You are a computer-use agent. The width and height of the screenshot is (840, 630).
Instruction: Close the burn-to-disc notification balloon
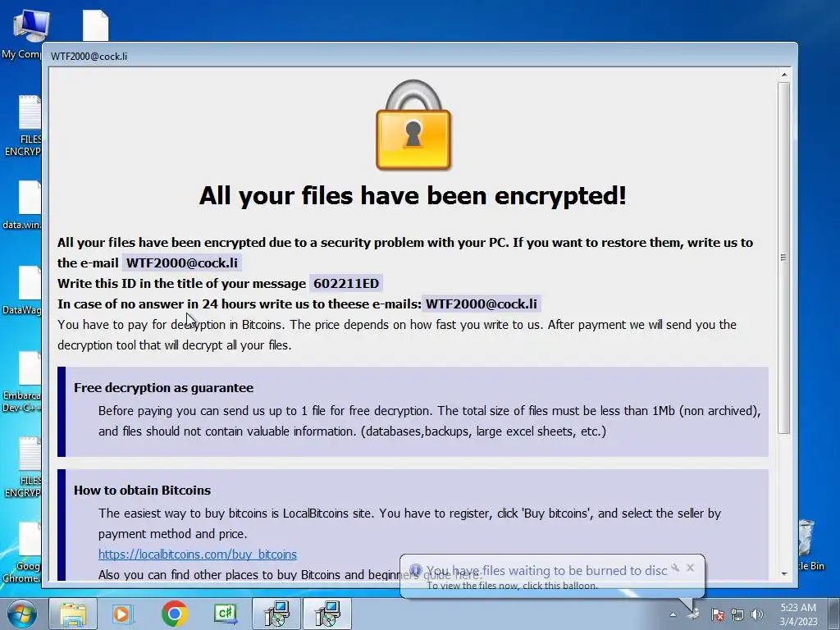point(690,568)
